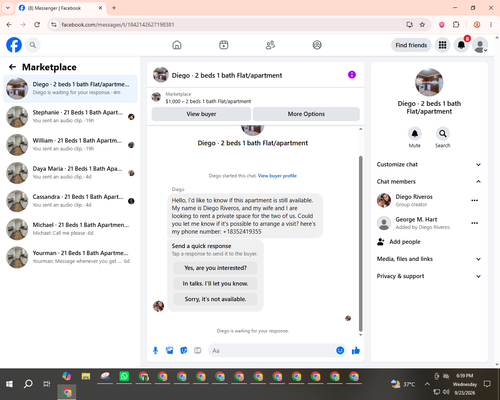
Task: Click the browser address bar
Action: [x=230, y=25]
